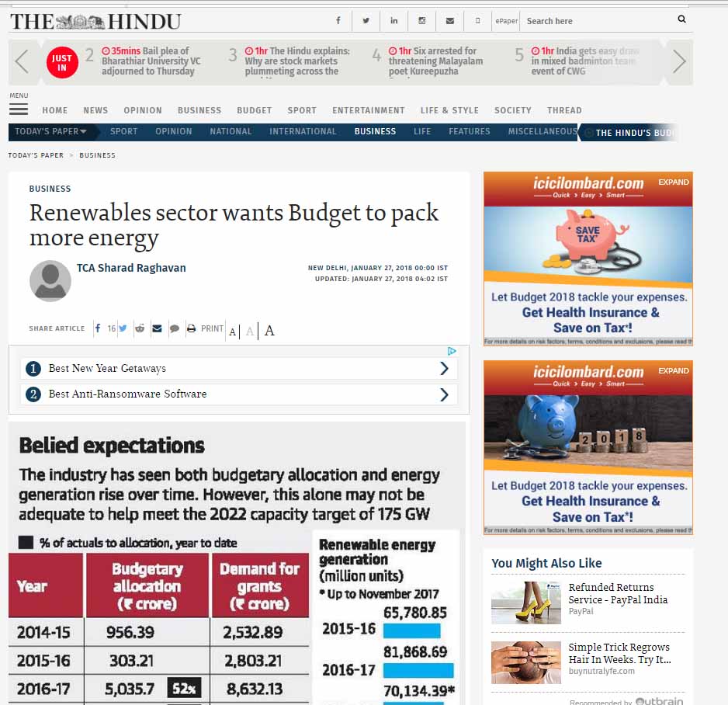This screenshot has width=728, height=705.
Task: Read Six arrested for threatening poet story
Action: pos(435,61)
